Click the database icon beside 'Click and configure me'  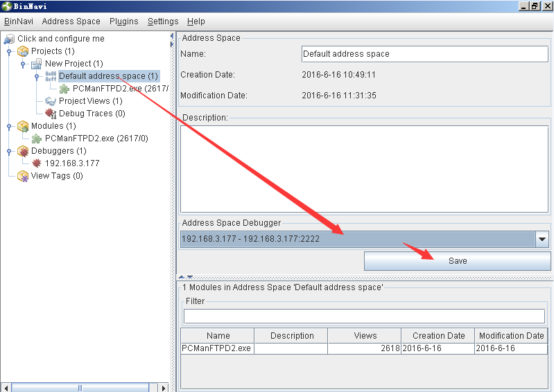click(x=9, y=39)
